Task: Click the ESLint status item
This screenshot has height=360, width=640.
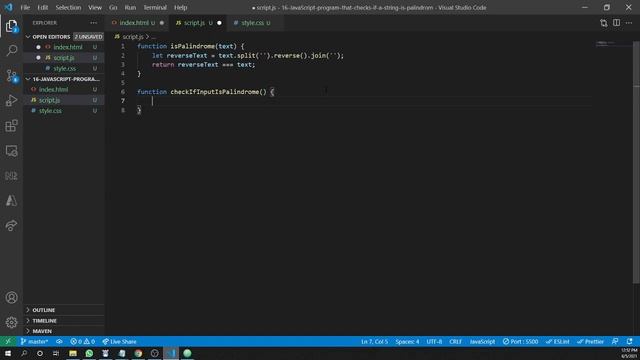Action: 558,342
